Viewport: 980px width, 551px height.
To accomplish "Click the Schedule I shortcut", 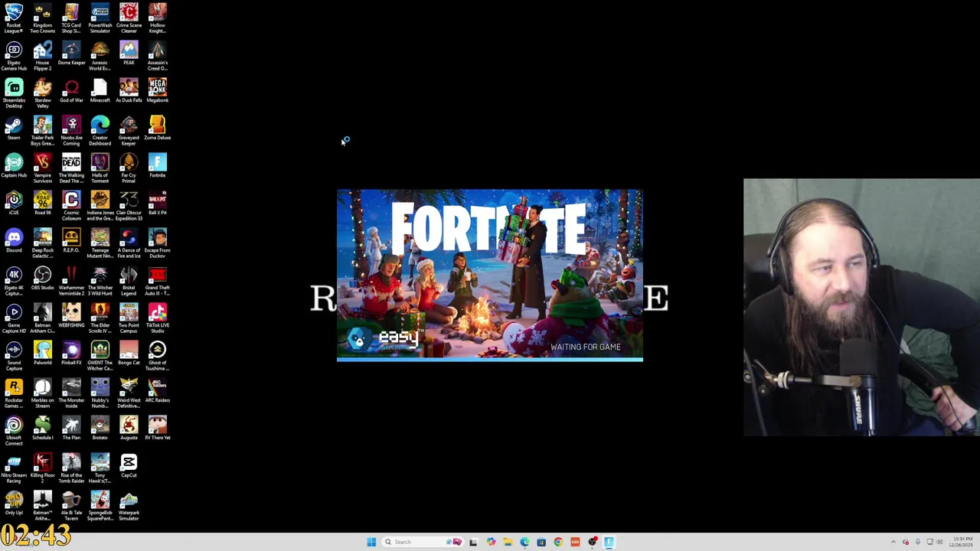I will click(x=43, y=428).
